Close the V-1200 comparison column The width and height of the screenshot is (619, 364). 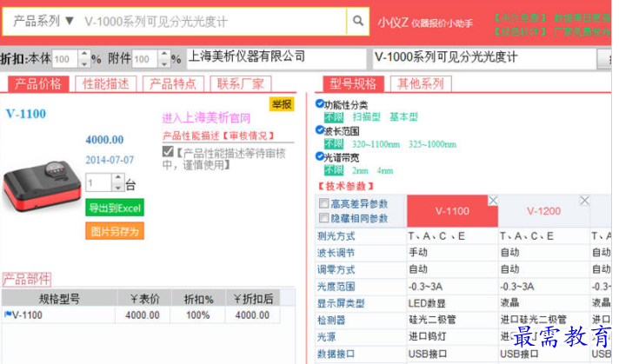click(x=584, y=201)
